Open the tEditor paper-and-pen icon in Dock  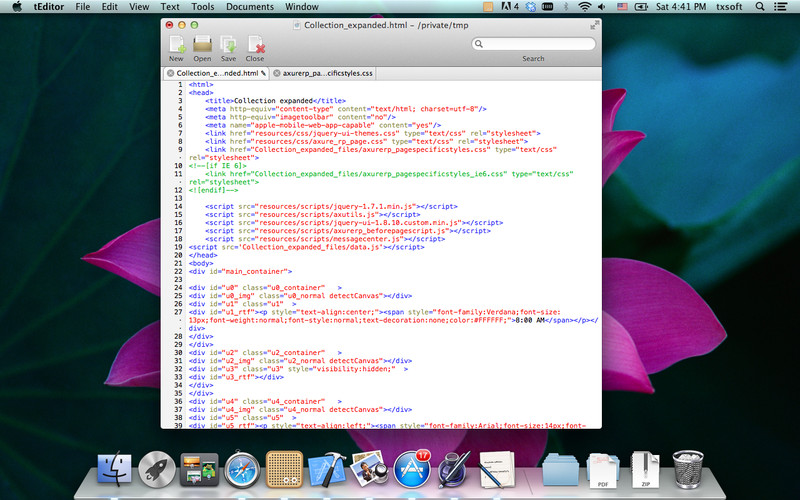tap(496, 468)
